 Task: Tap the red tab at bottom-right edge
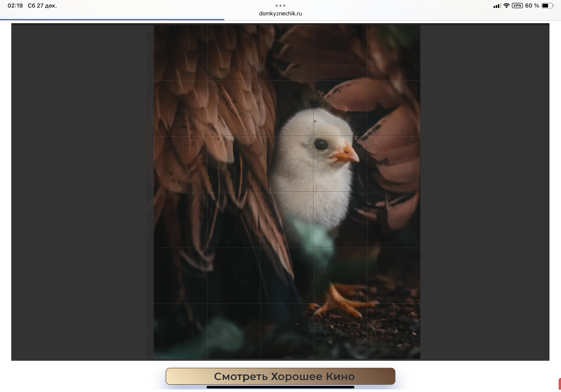(x=559, y=384)
